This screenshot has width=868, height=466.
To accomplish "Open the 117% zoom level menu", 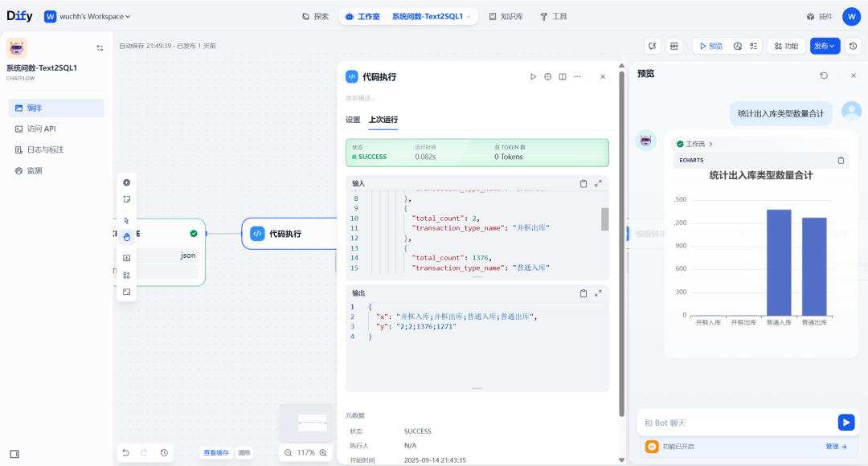I will 306,452.
